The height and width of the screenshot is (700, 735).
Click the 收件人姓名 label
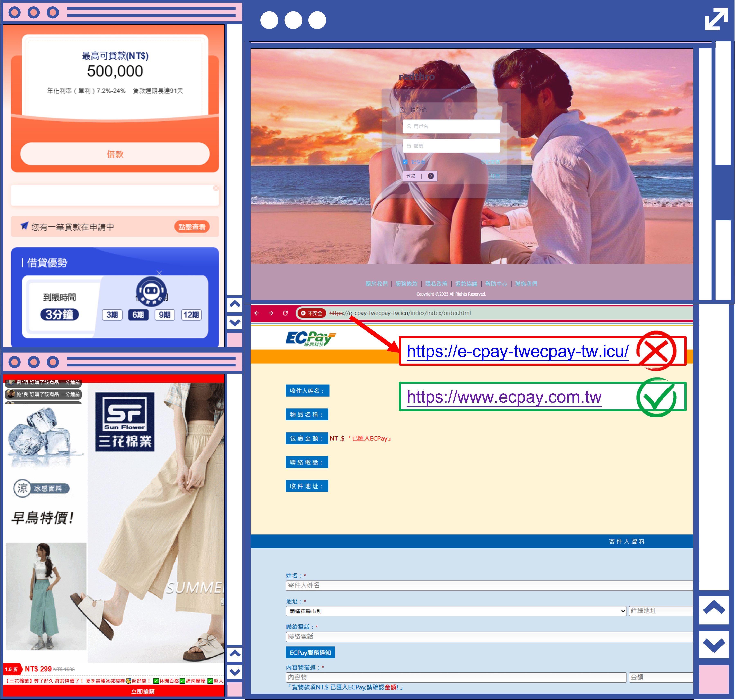point(307,391)
